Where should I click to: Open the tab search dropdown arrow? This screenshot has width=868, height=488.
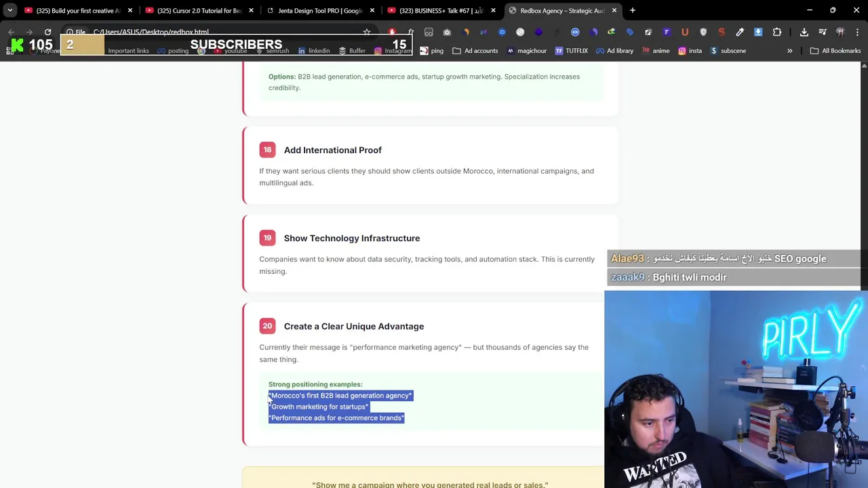point(10,10)
